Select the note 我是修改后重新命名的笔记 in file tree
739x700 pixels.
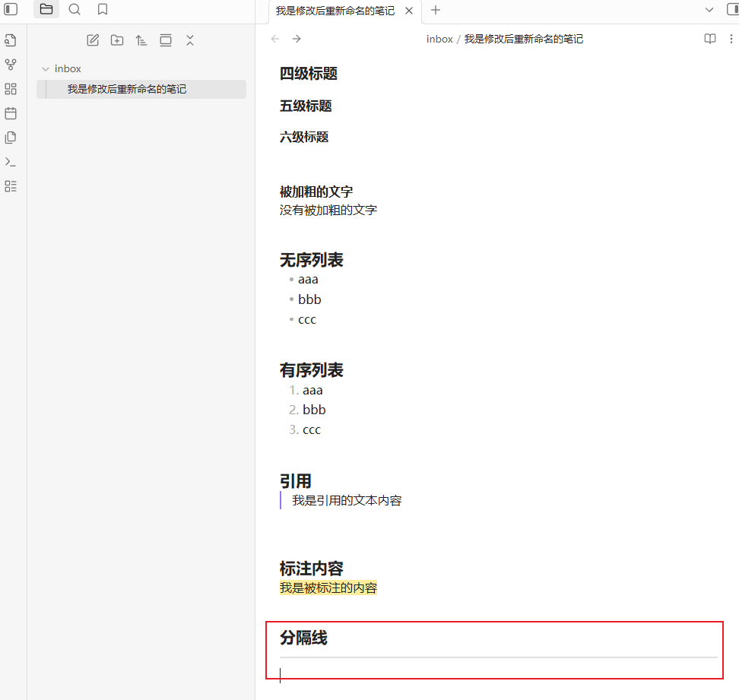(x=127, y=89)
